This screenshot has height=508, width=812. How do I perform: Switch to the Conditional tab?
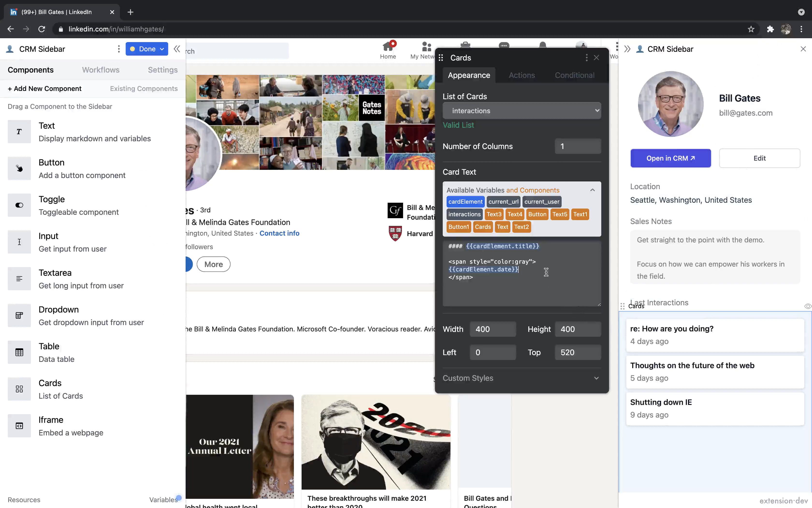574,75
